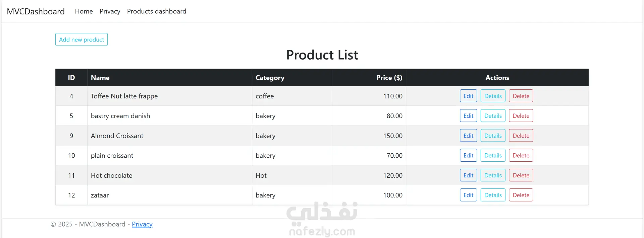Open the Home navigation link
This screenshot has height=238, width=644.
(84, 11)
